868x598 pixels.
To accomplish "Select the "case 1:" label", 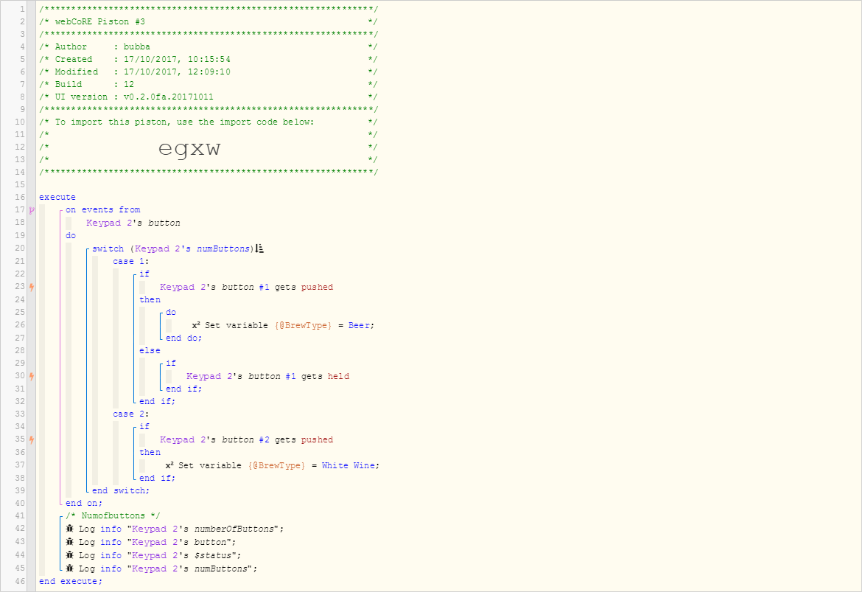I will tap(130, 262).
